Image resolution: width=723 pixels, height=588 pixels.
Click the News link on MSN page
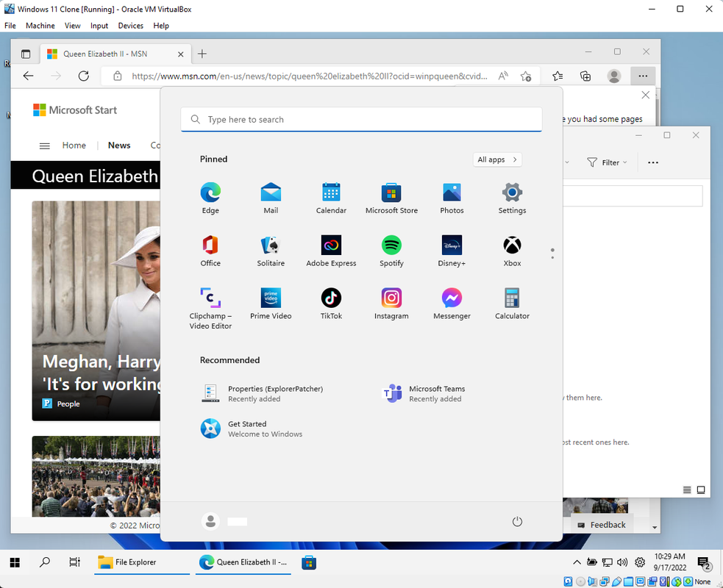[x=119, y=145]
